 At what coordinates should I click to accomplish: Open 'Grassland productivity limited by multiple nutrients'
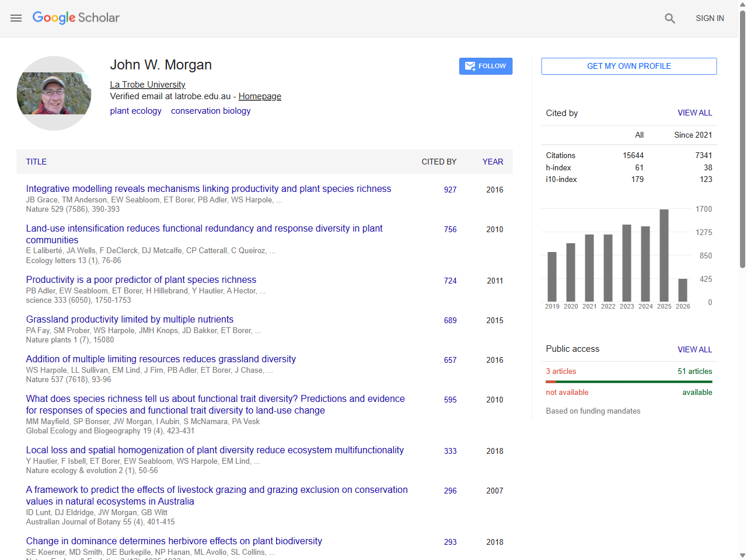(x=130, y=319)
